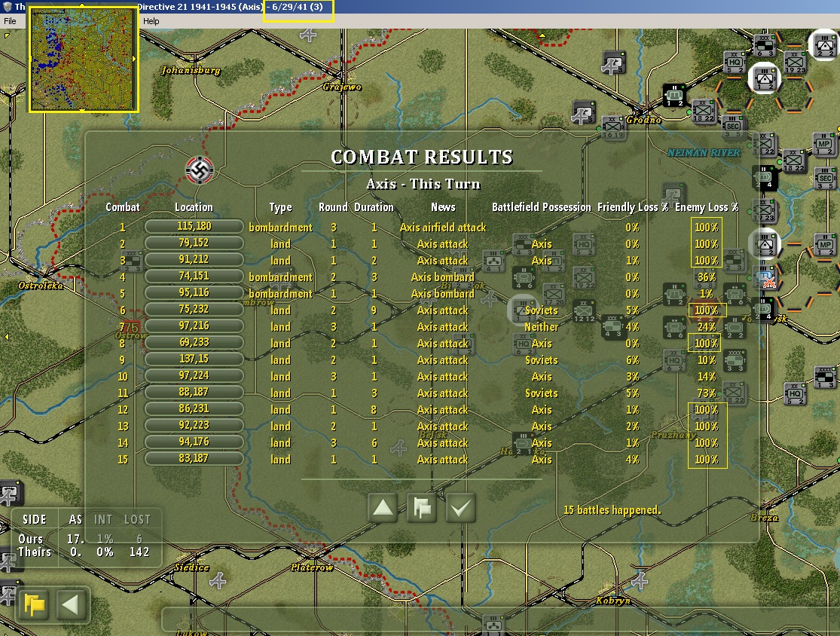Click the Platerow town label

coord(312,567)
